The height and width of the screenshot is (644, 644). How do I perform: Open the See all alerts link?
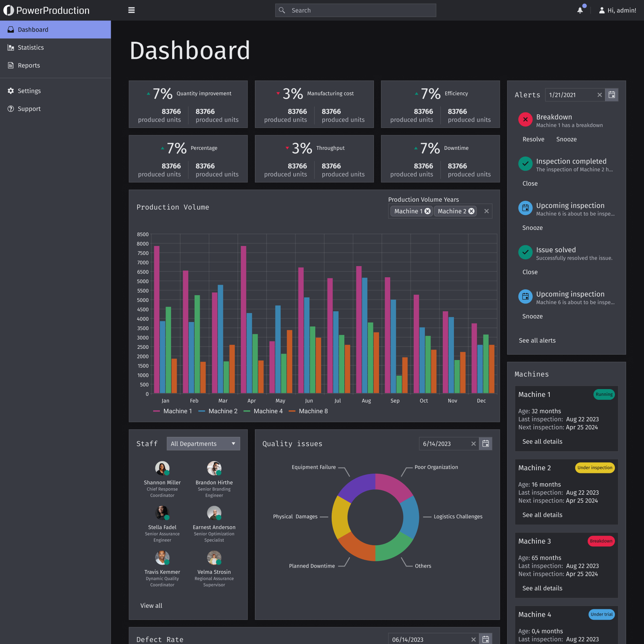tap(537, 340)
